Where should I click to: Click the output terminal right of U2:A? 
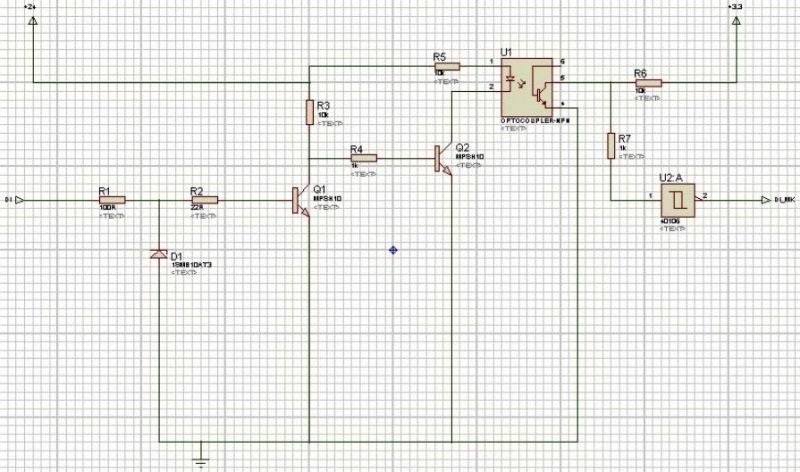(767, 200)
